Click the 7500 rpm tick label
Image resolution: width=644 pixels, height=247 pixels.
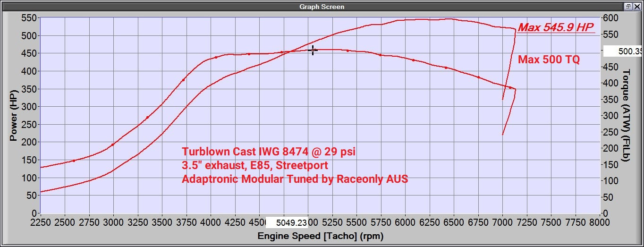point(551,222)
